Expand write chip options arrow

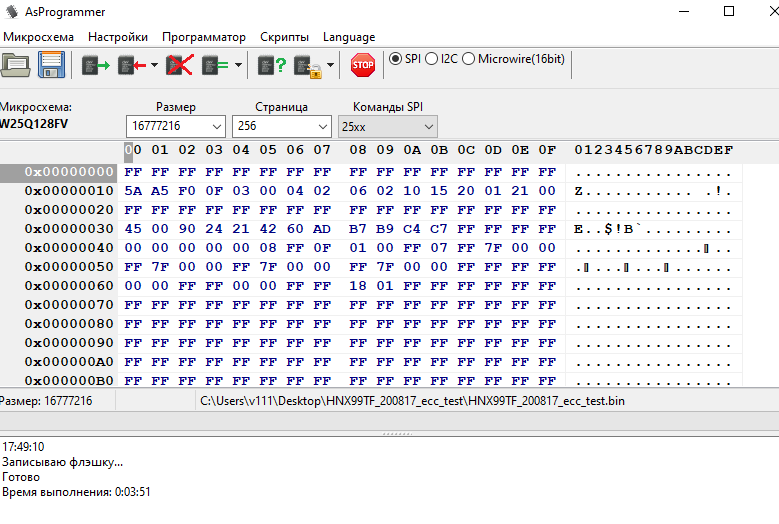tap(154, 65)
